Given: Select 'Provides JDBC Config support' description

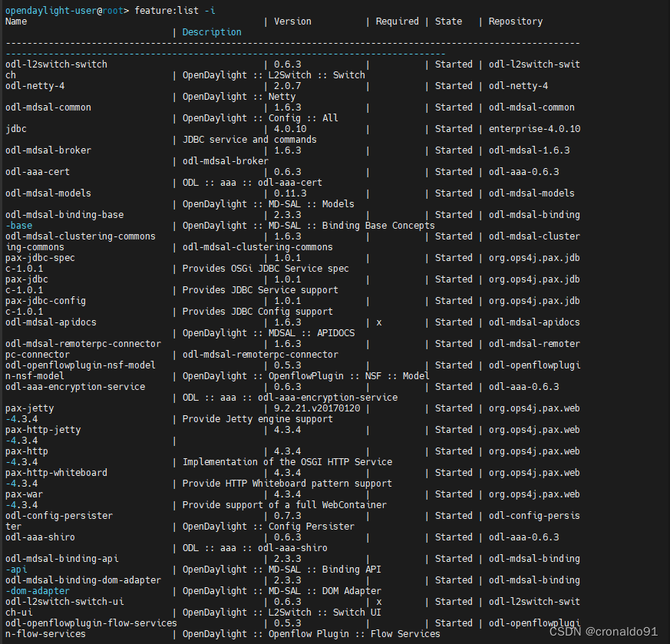Looking at the screenshot, I should [258, 312].
